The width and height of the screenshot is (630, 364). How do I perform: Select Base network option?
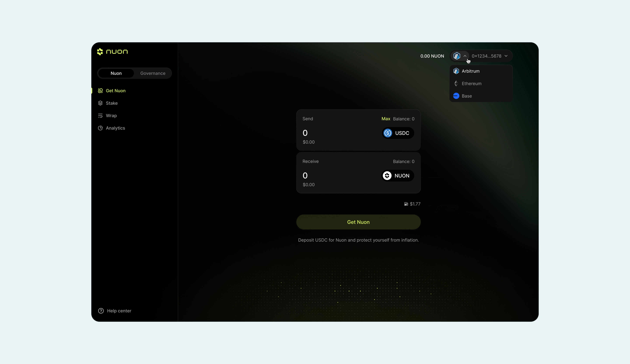[x=481, y=96]
